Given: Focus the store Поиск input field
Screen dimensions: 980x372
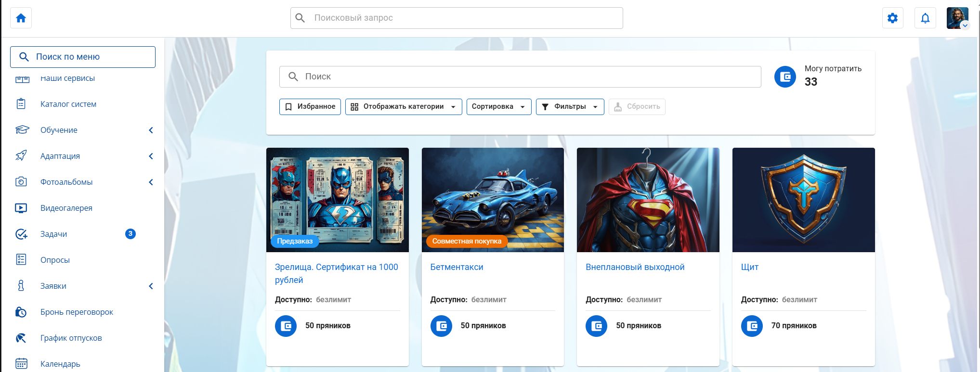Looking at the screenshot, I should [x=520, y=77].
